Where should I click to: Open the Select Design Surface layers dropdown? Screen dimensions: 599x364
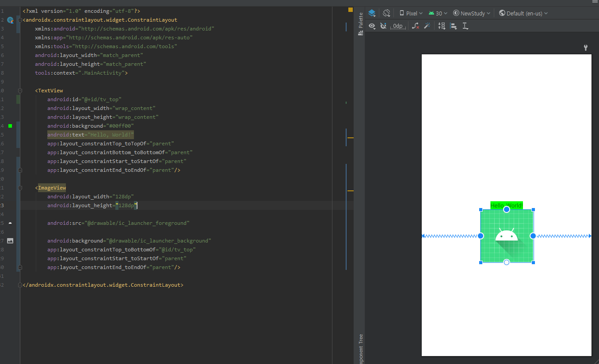click(x=372, y=13)
